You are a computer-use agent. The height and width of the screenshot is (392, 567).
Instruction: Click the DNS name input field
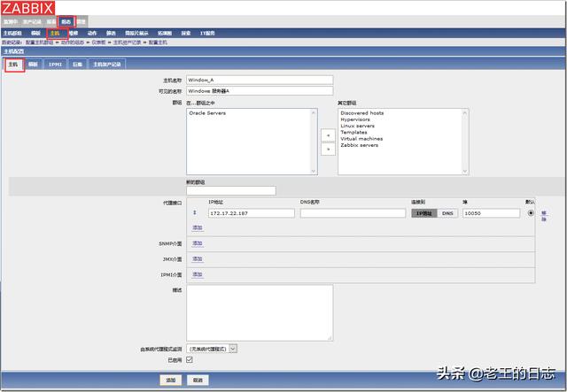(353, 213)
